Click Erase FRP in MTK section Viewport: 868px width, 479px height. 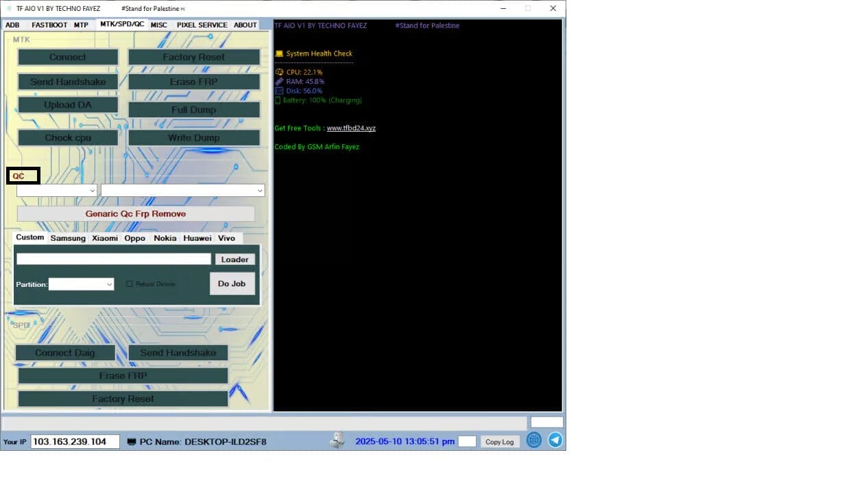194,82
